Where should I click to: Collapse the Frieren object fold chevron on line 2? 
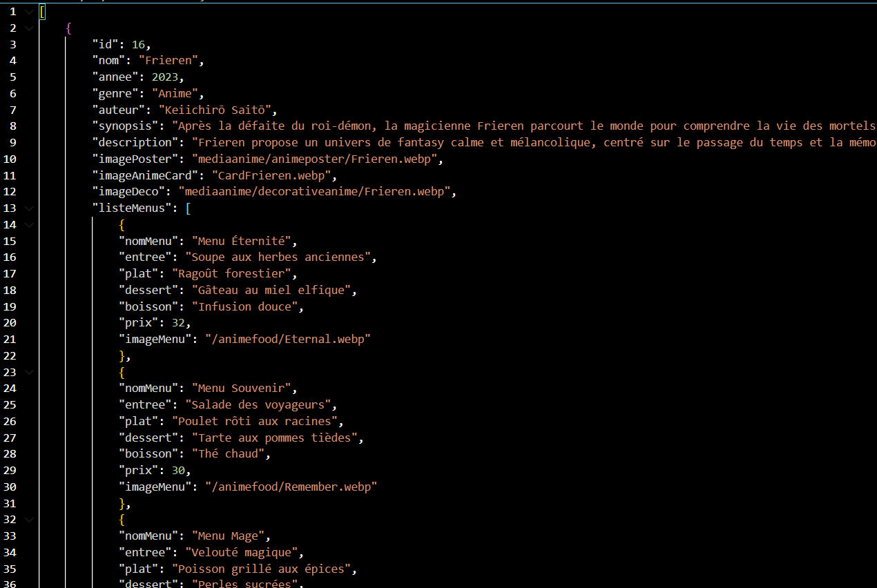tap(28, 28)
